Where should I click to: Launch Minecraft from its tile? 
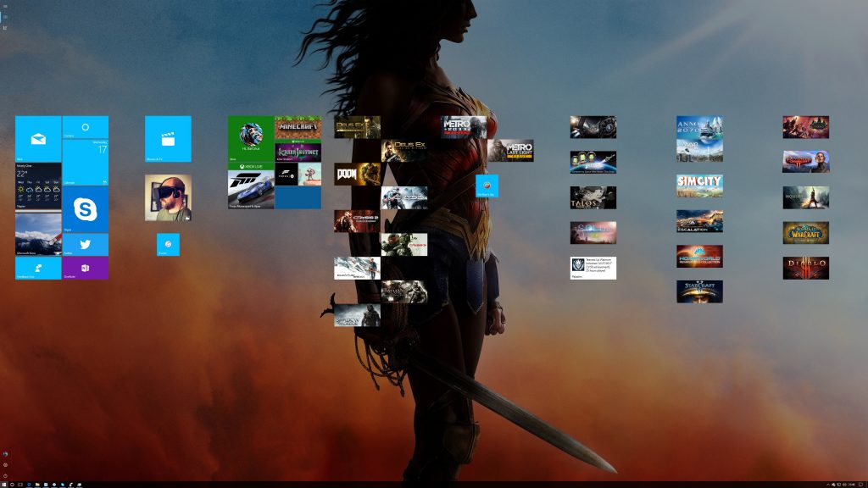coord(298,127)
